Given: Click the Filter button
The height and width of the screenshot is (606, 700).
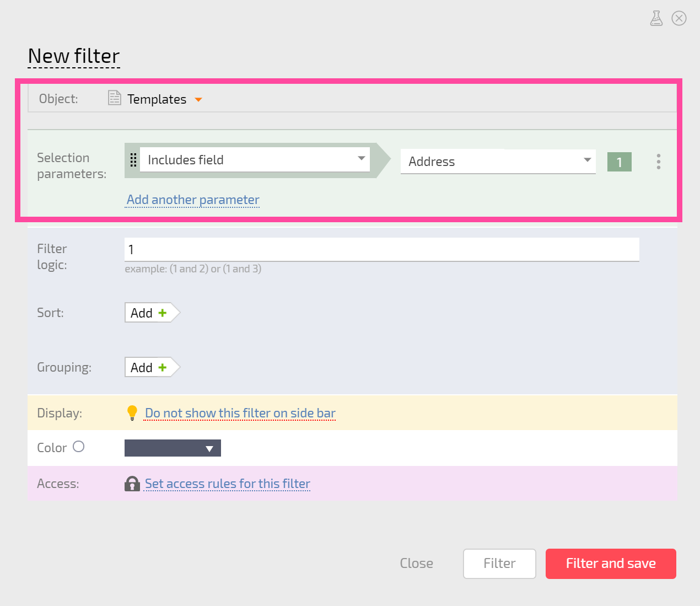Looking at the screenshot, I should pyautogui.click(x=499, y=564).
